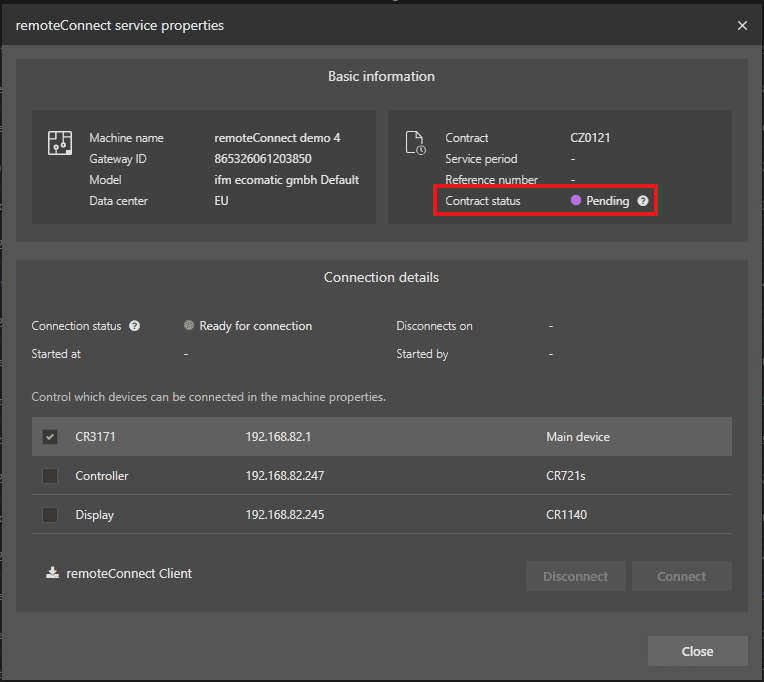Click the Pending contract status text
764x682 pixels.
608,201
